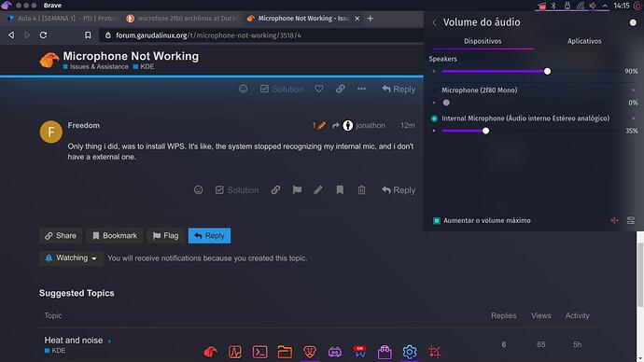644x362 pixels.
Task: Mute the Microphone (2f80 Mono) input
Action: pos(434,103)
